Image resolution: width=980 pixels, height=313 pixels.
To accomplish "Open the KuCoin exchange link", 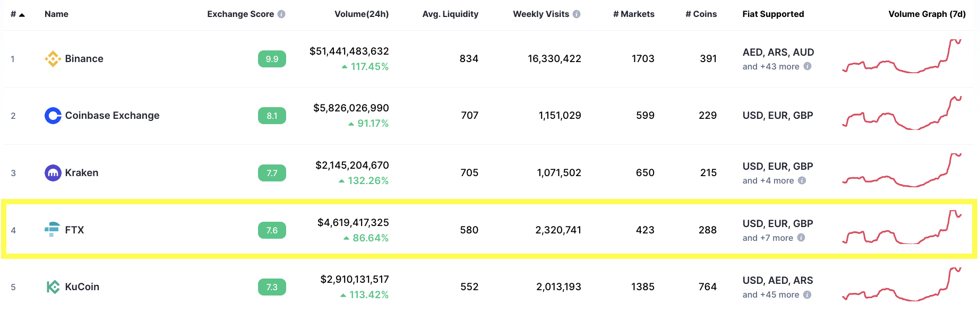I will [x=82, y=287].
